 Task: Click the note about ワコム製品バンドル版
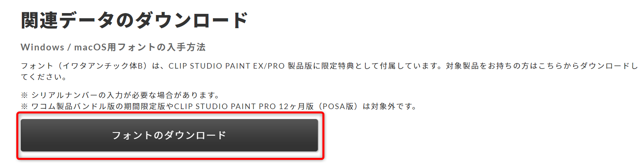coord(219,106)
